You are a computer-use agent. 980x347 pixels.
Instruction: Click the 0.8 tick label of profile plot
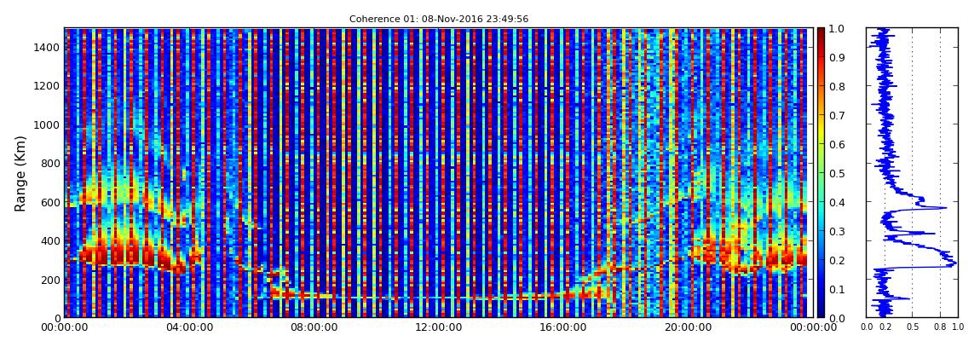[x=940, y=327]
